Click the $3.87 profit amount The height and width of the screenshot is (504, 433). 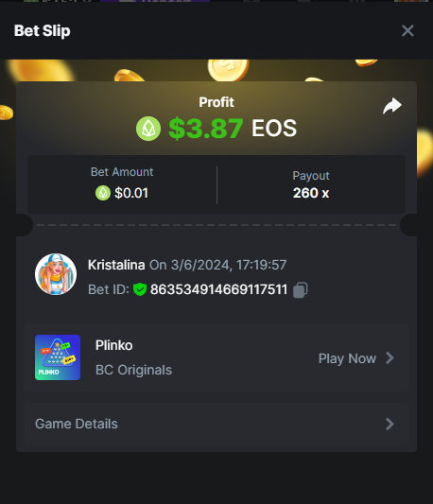pos(206,129)
